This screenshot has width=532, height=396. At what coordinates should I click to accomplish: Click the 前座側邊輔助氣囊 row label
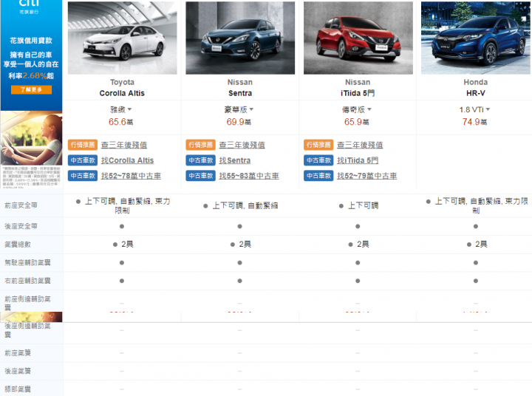click(27, 303)
